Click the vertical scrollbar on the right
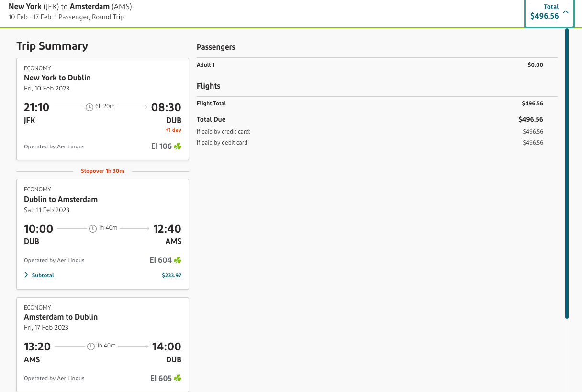Screen dimensions: 582x392 pyautogui.click(x=567, y=173)
